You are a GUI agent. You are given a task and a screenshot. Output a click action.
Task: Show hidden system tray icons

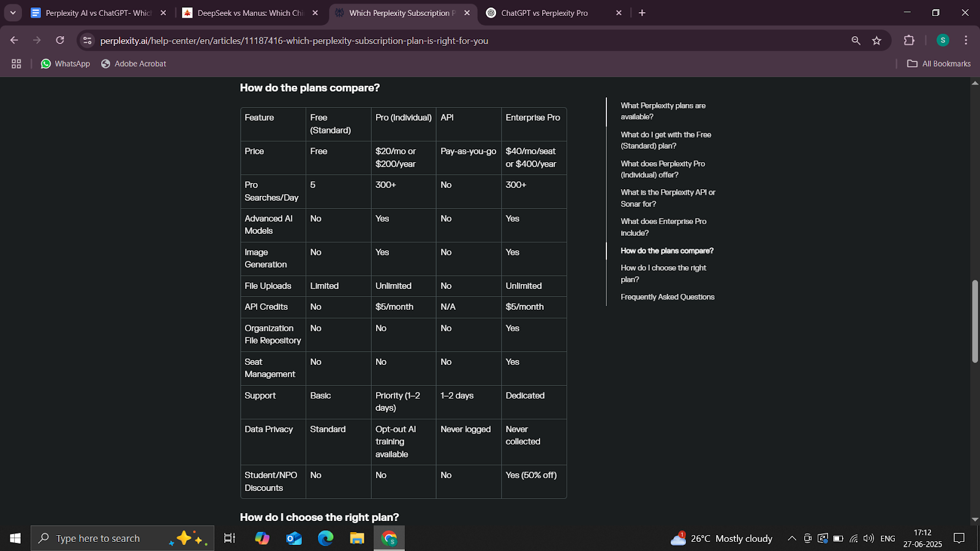click(791, 538)
